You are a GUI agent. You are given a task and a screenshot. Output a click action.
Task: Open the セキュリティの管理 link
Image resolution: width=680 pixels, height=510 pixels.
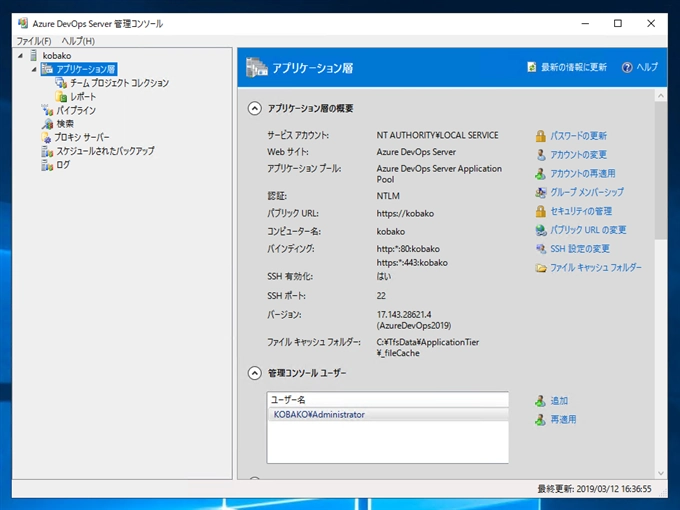[581, 212]
